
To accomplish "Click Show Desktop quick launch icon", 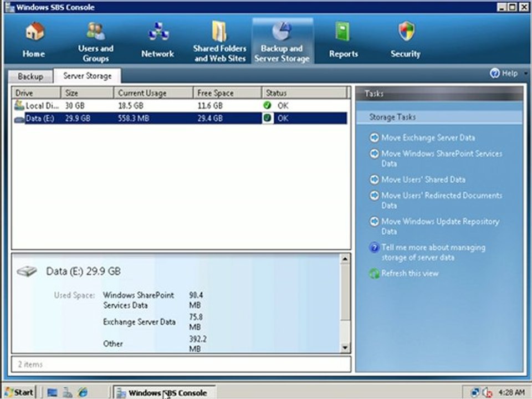I will [x=52, y=392].
